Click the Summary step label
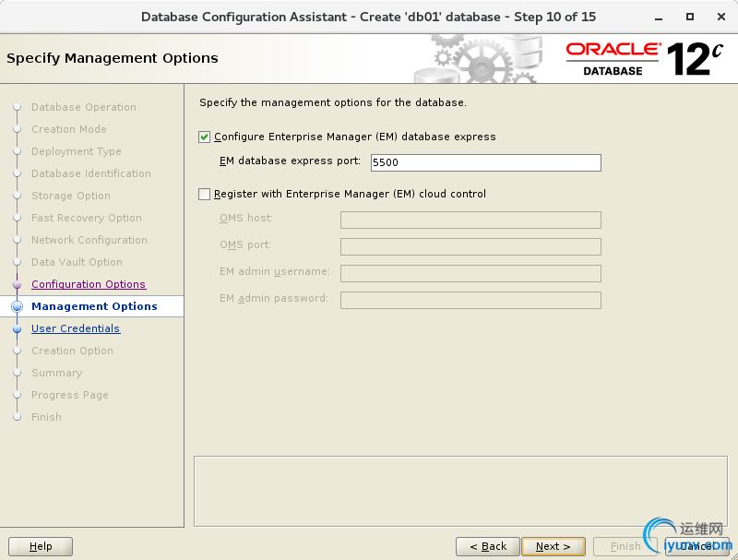738x560 pixels. pos(57,373)
